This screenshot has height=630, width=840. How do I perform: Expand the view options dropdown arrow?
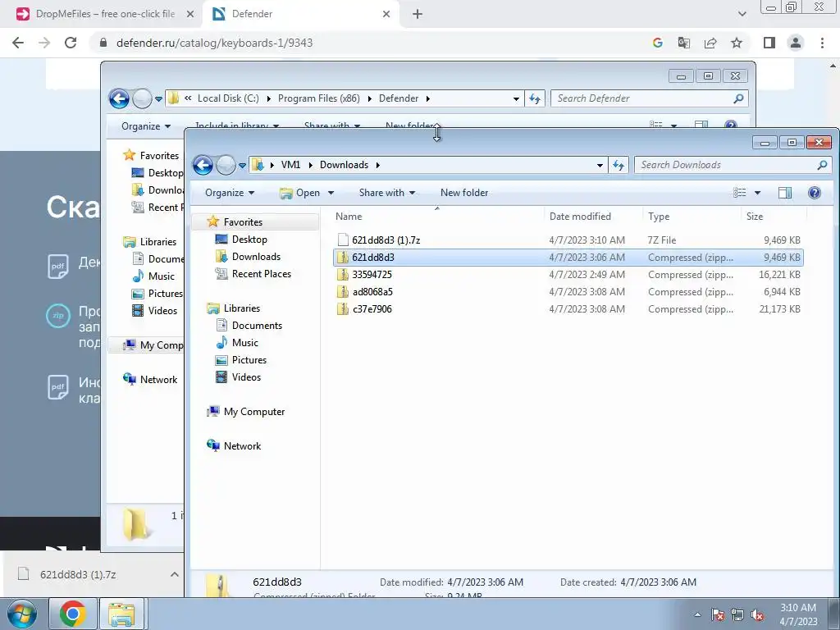pyautogui.click(x=757, y=193)
